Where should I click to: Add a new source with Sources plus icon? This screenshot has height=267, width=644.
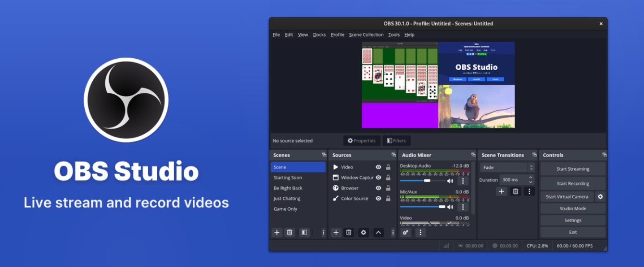click(x=336, y=232)
